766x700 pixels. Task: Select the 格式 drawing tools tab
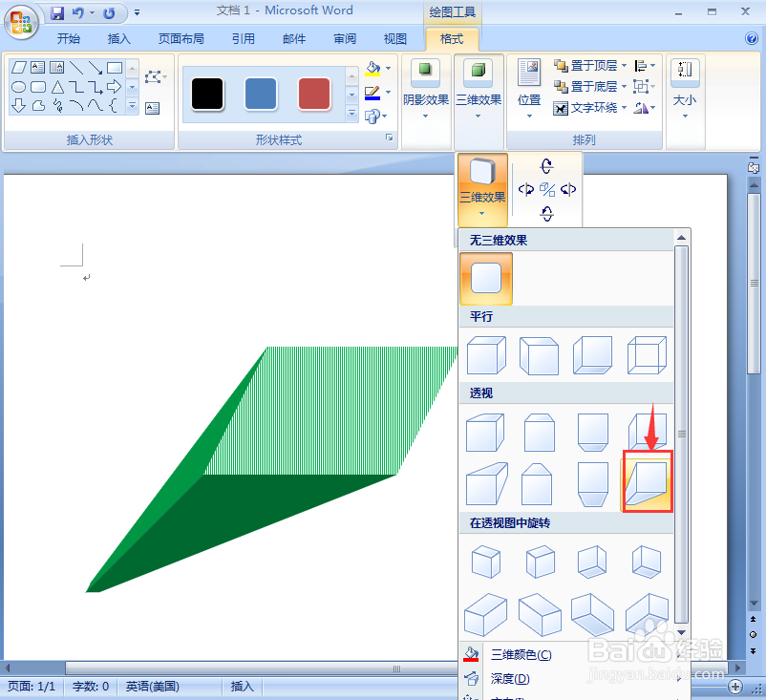tap(452, 38)
